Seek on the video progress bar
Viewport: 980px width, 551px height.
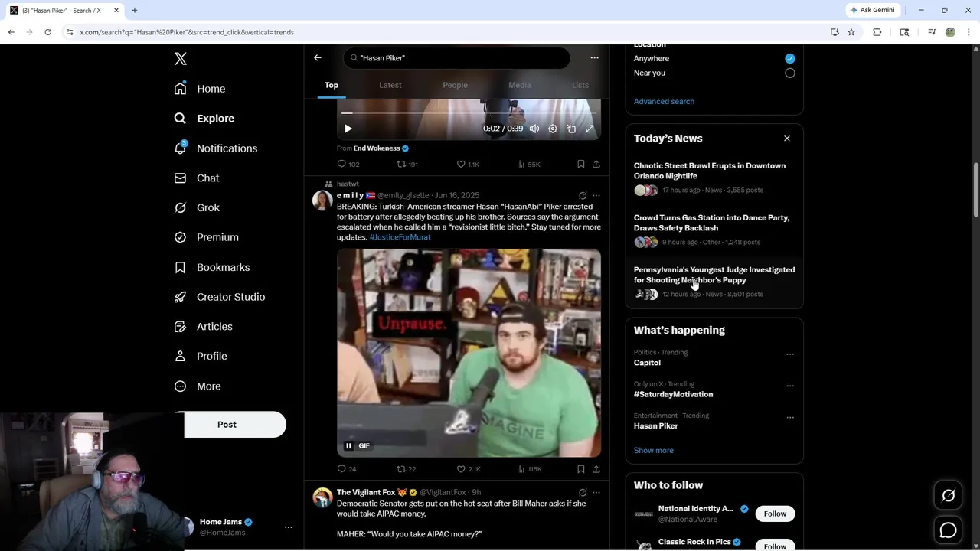tap(469, 112)
